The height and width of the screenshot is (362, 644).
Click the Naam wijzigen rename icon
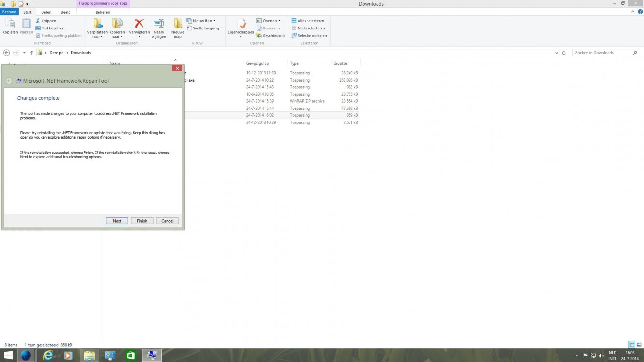[159, 24]
